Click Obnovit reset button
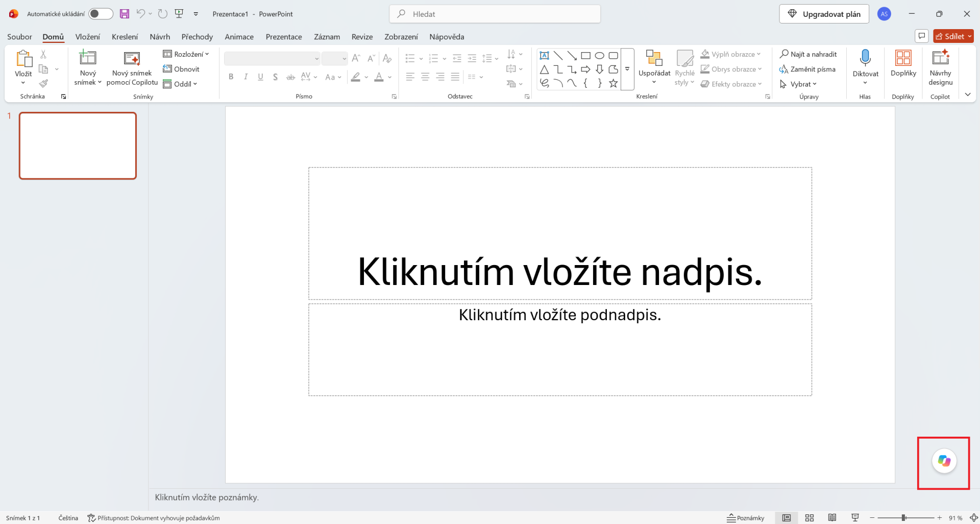The image size is (980, 524). tap(181, 69)
